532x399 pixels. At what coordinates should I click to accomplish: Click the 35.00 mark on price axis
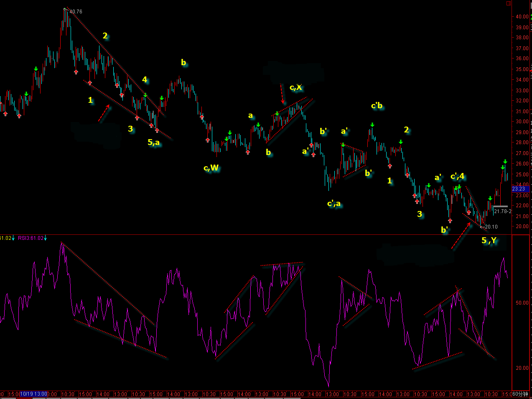tap(522, 69)
